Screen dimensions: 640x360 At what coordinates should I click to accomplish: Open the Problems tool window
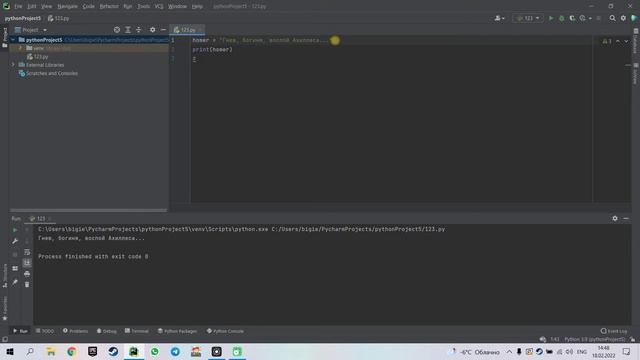point(76,331)
